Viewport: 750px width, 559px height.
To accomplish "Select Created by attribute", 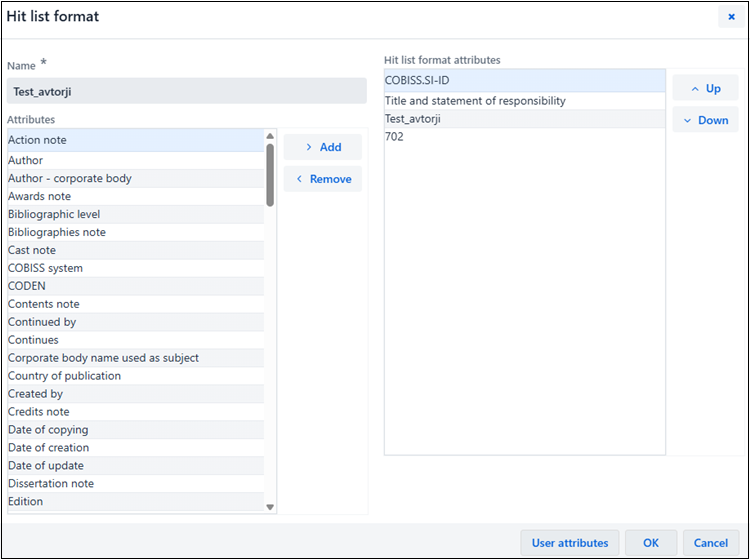I will coord(136,394).
